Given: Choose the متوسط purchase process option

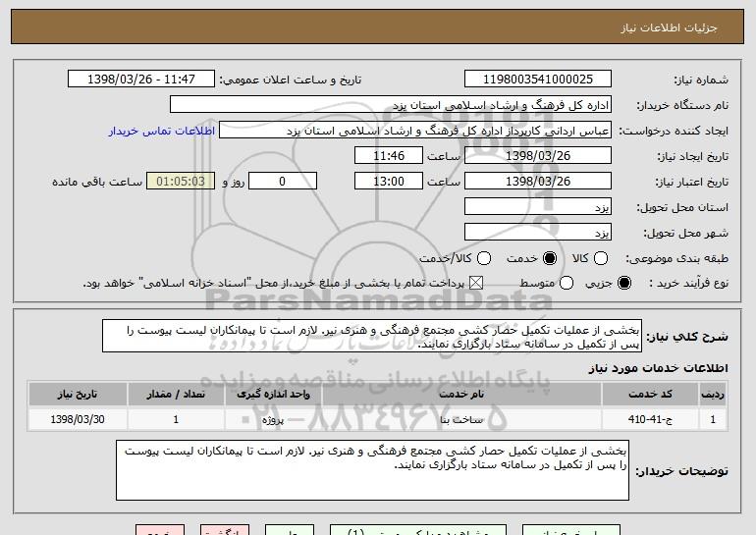Looking at the screenshot, I should [x=567, y=283].
